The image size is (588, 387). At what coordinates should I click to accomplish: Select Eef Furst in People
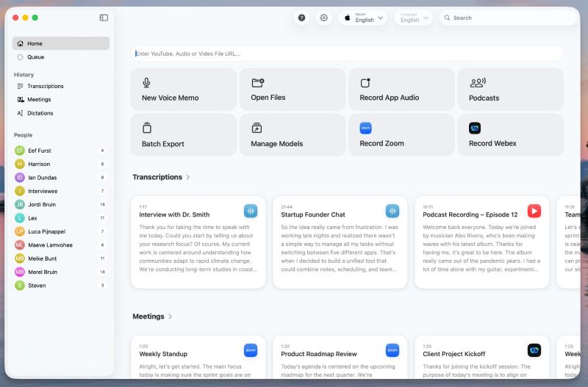tap(61, 151)
